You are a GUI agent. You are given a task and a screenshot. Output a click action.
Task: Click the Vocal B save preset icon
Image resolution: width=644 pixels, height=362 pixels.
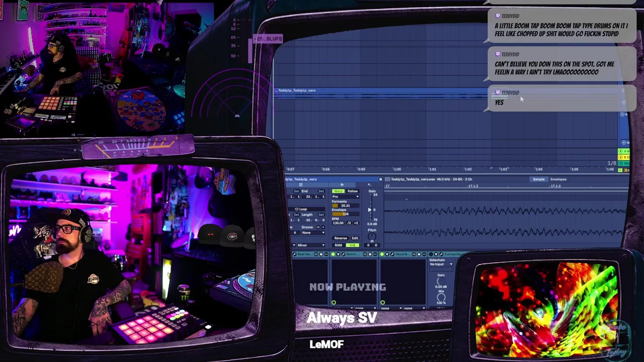pyautogui.click(x=419, y=254)
